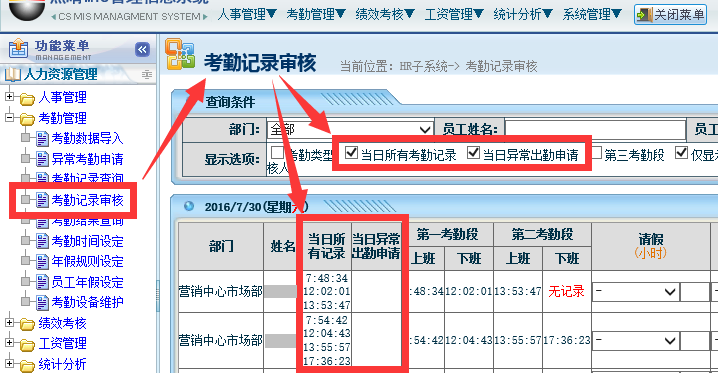Image resolution: width=718 pixels, height=373 pixels.
Task: Click the 异常考勤申请 document icon
Action: 42,159
